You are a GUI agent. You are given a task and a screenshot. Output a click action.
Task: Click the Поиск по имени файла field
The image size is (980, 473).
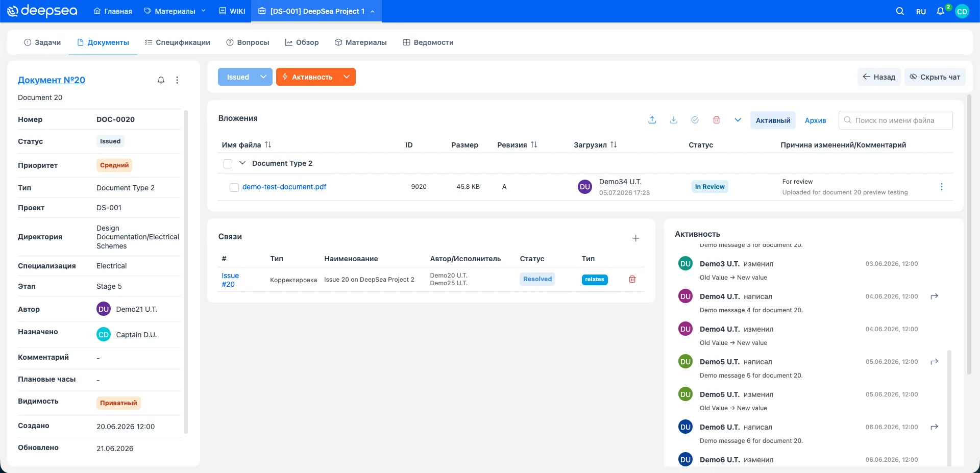tap(896, 120)
